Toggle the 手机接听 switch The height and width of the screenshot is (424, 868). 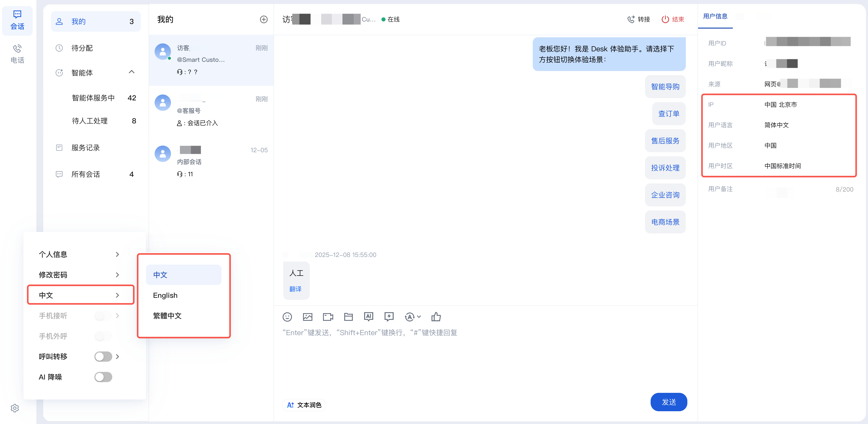tap(103, 316)
